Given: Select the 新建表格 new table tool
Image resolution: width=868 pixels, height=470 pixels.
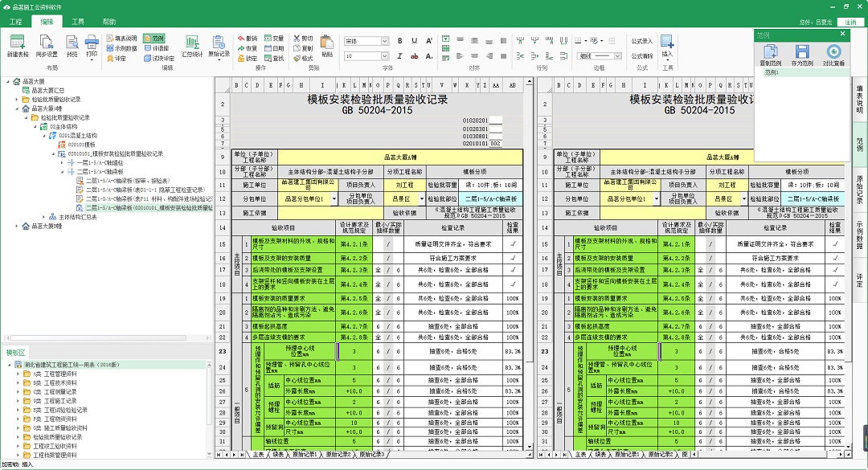Looking at the screenshot, I should coord(18,47).
